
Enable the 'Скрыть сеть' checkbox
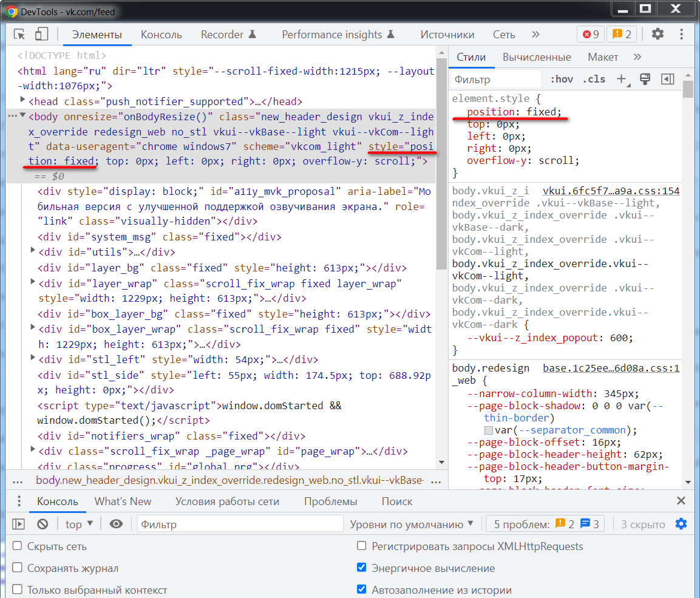coord(18,546)
